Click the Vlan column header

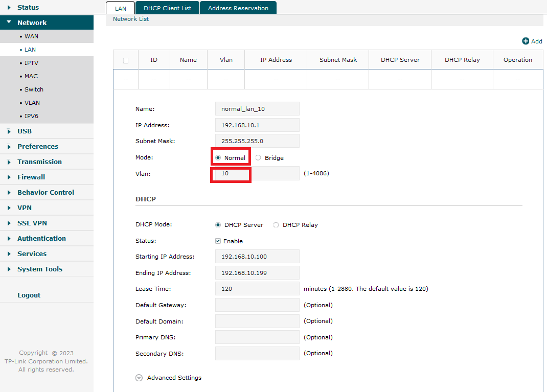tap(226, 60)
